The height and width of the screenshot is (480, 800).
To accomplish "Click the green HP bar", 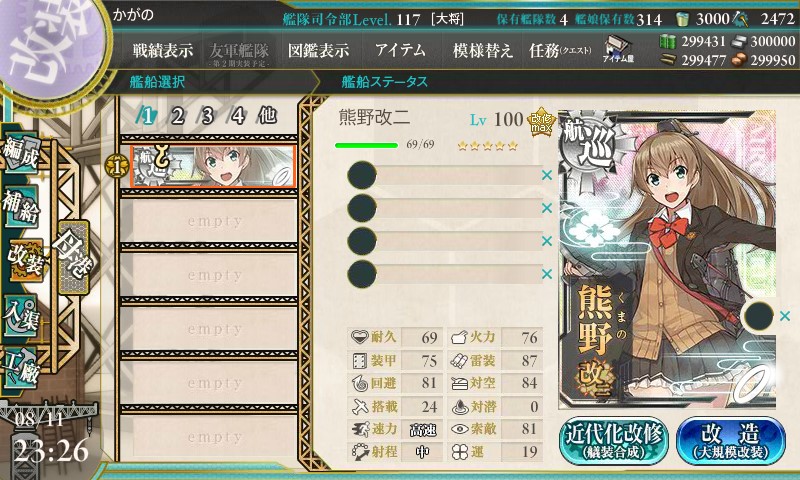I will [x=366, y=145].
